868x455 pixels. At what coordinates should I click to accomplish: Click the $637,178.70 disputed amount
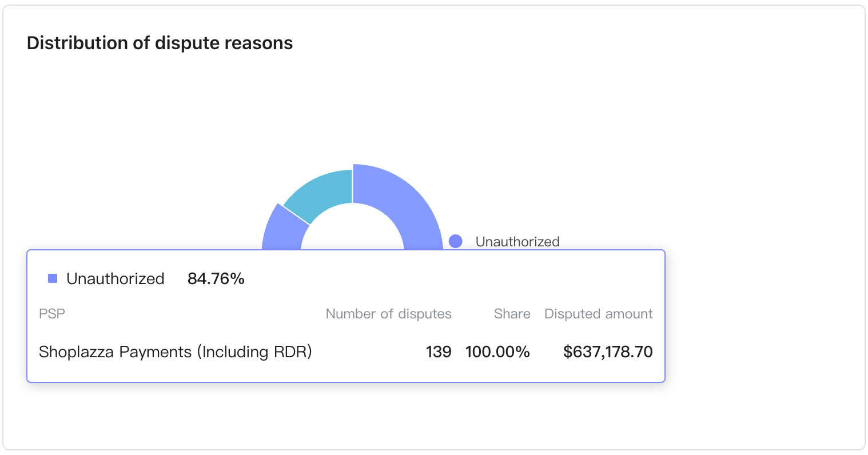(x=607, y=352)
